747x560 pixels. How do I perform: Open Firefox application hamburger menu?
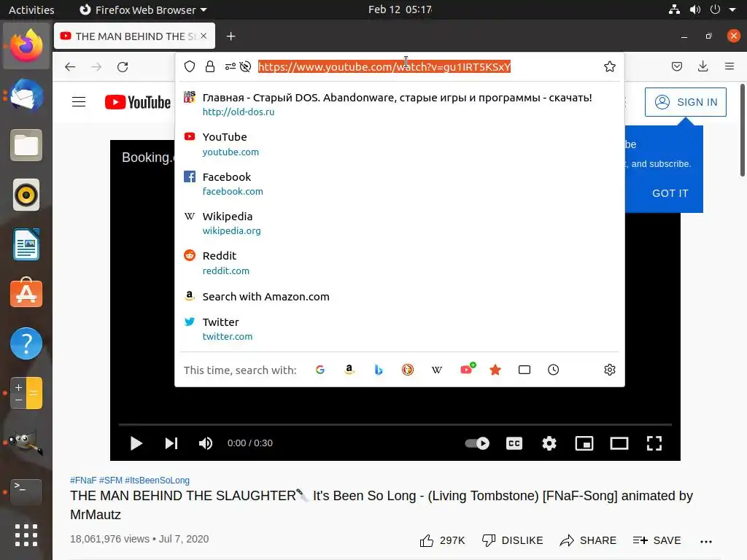tap(729, 66)
